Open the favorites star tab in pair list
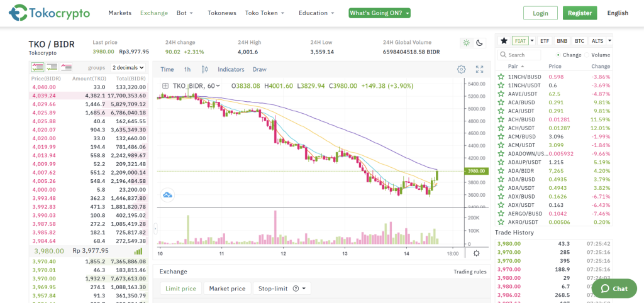Viewport: 644px width, 303px height. [x=504, y=41]
